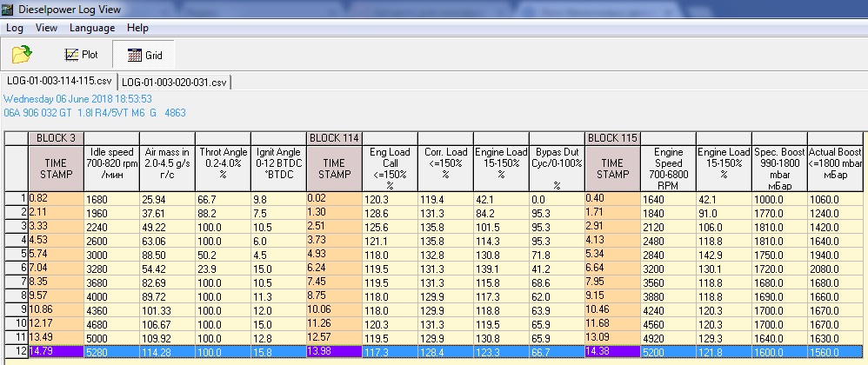Click the Dieselpower app icon in title bar
Viewport: 868px width, 365px height.
click(9, 9)
